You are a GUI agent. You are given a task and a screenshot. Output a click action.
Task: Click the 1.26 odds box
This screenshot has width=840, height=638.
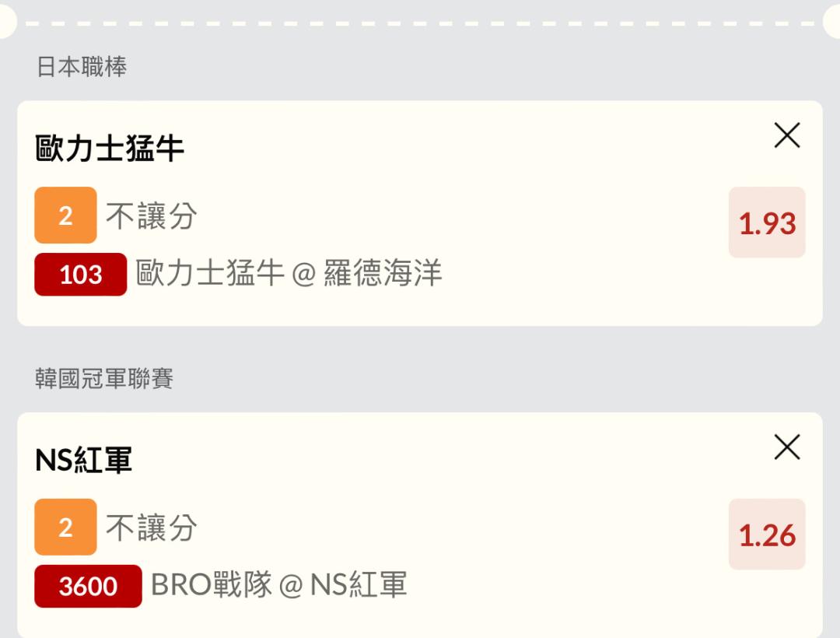point(767,535)
